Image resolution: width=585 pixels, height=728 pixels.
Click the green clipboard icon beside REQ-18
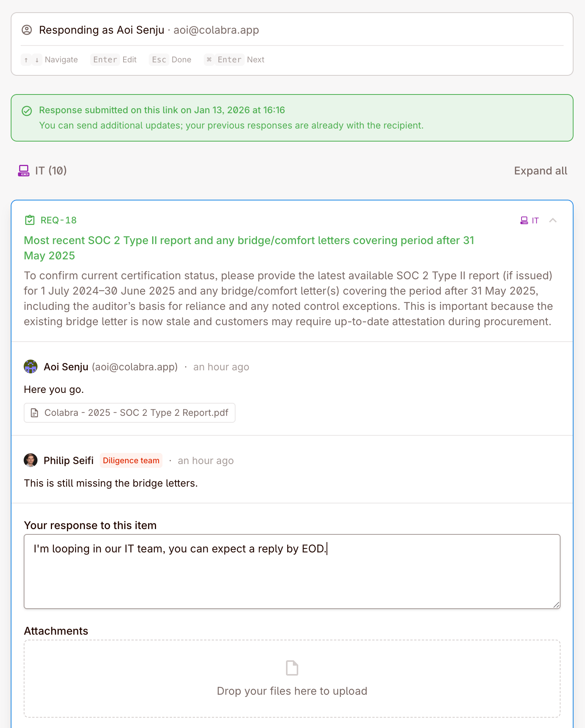tap(30, 220)
